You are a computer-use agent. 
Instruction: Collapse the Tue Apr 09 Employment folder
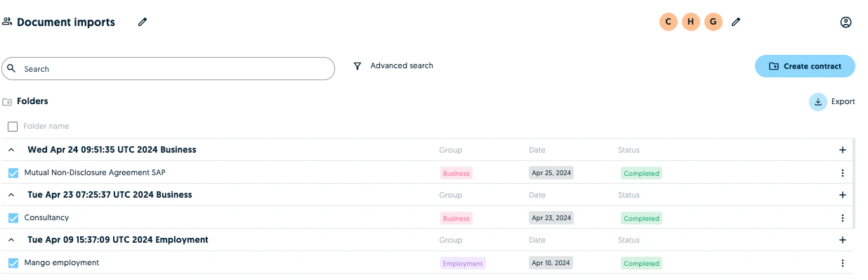pyautogui.click(x=12, y=240)
